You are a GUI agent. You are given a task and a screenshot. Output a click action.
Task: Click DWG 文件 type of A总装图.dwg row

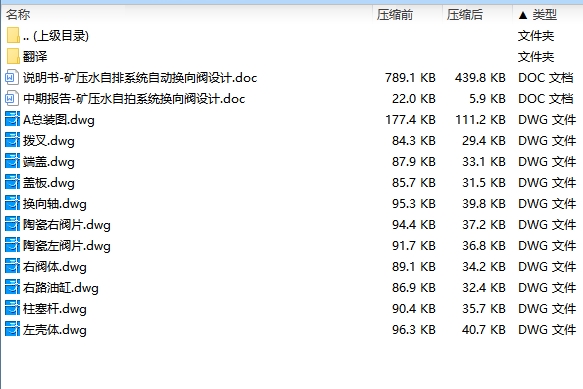click(x=547, y=120)
